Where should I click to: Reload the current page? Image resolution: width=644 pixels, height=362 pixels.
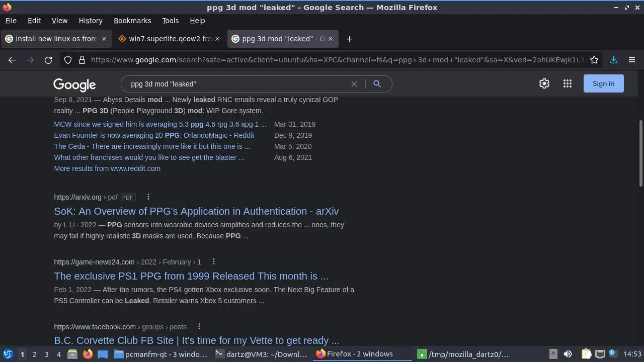tap(48, 60)
